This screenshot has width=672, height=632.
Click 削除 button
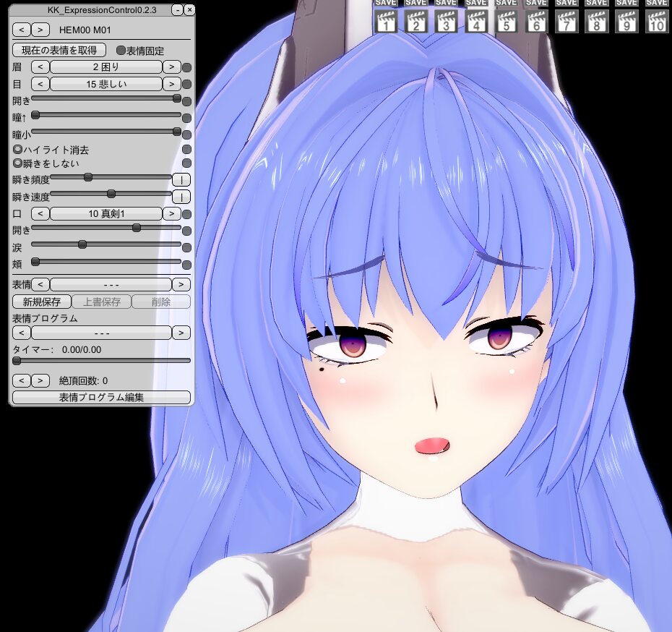click(161, 302)
